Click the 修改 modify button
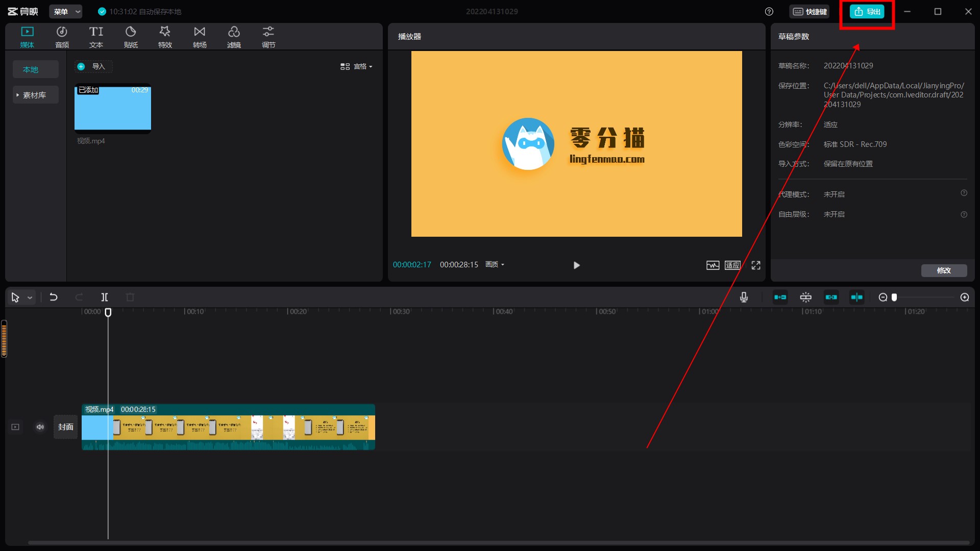 (x=944, y=270)
